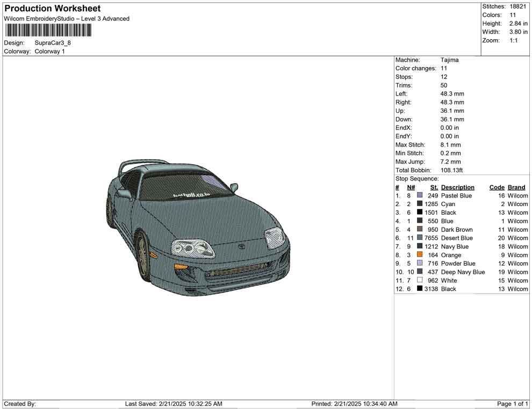Select the Dark Brown thread swatch
The width and height of the screenshot is (532, 409).
[x=420, y=229]
